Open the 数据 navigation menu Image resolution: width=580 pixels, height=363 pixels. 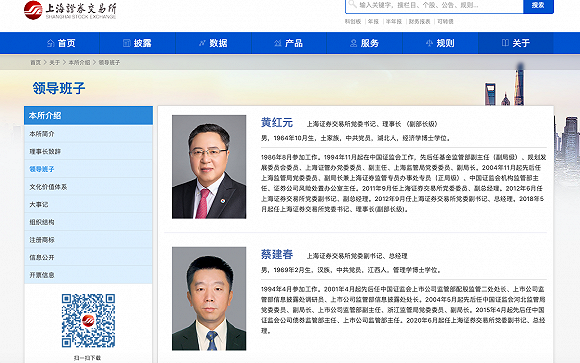tap(213, 43)
